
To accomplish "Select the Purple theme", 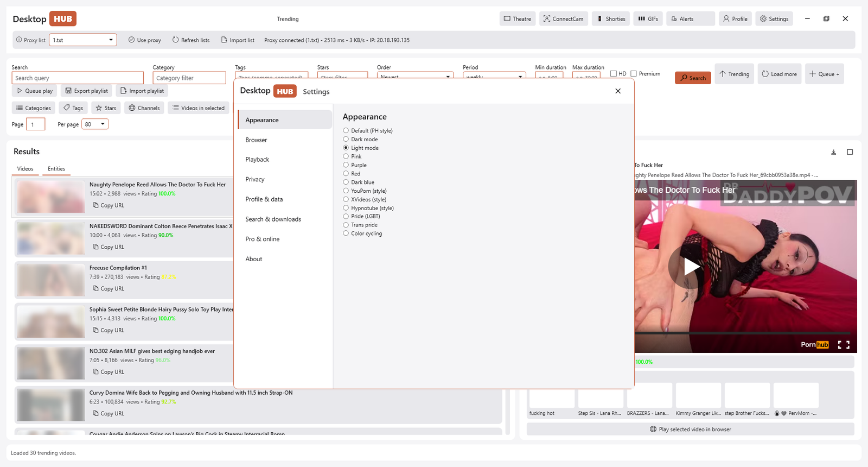I will (355, 165).
